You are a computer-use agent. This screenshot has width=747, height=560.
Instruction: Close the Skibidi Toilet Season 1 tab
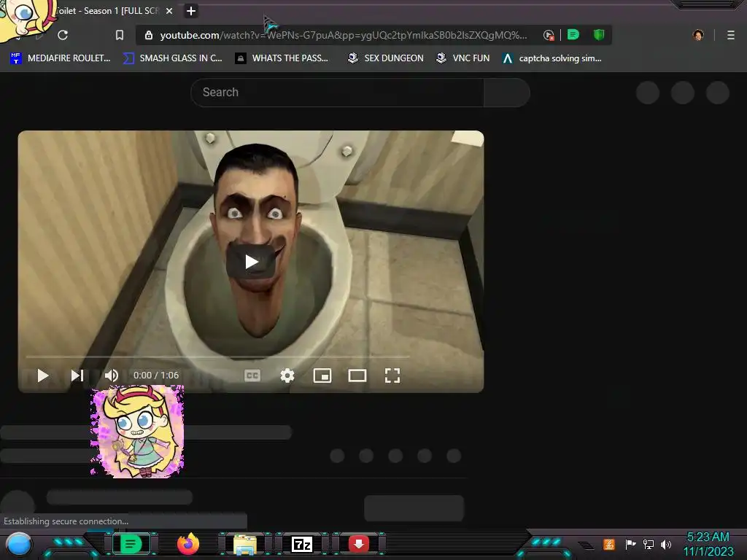(169, 11)
